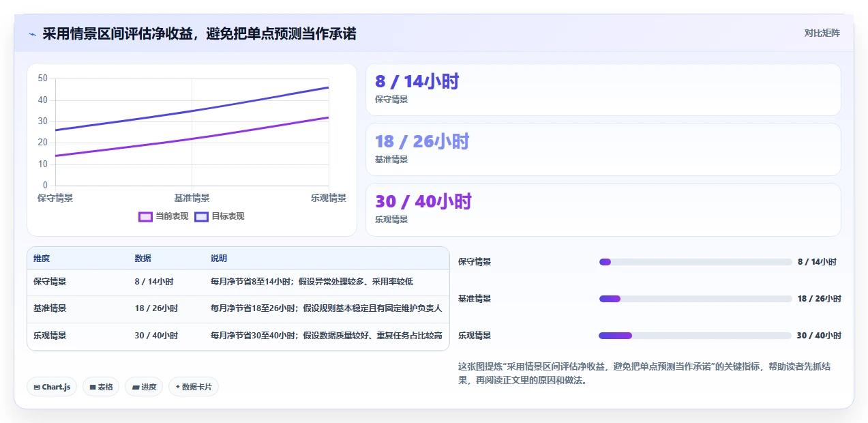Click the 基准情景 progress bar
Viewport: 868px width, 423px height.
(695, 299)
